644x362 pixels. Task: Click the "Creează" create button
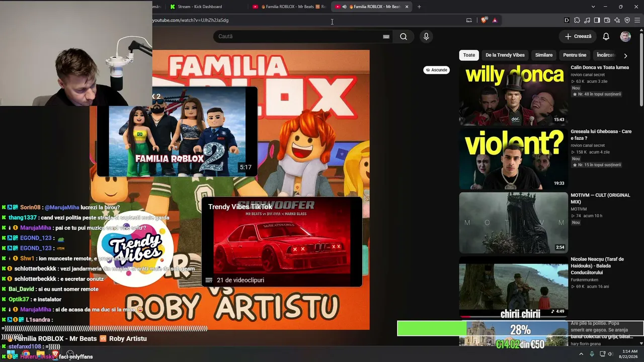tap(578, 36)
